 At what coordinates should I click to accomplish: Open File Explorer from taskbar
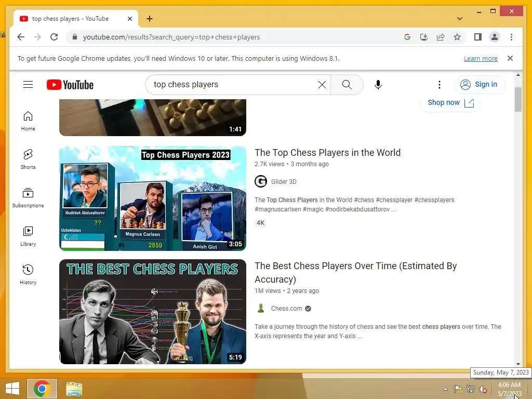tap(74, 389)
